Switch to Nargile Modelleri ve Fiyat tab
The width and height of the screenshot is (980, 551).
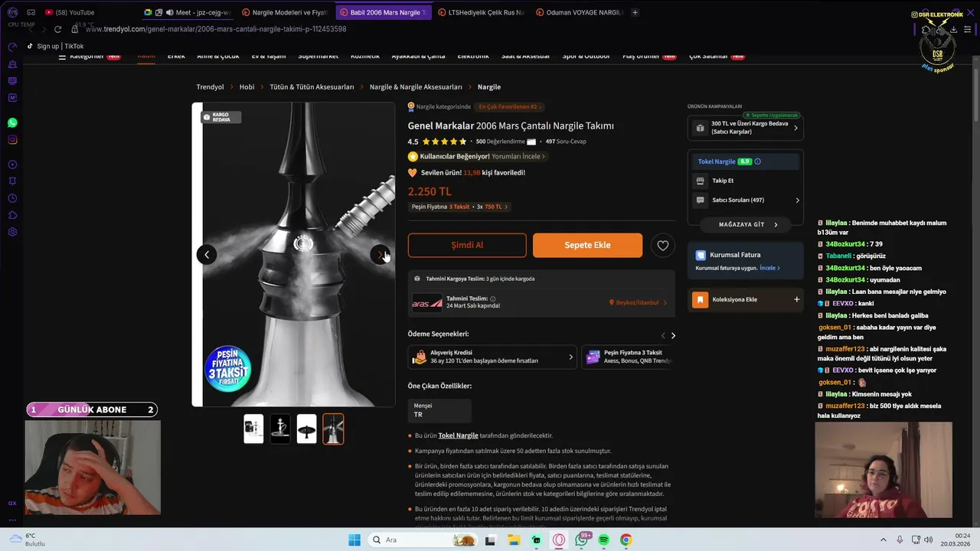coord(285,12)
